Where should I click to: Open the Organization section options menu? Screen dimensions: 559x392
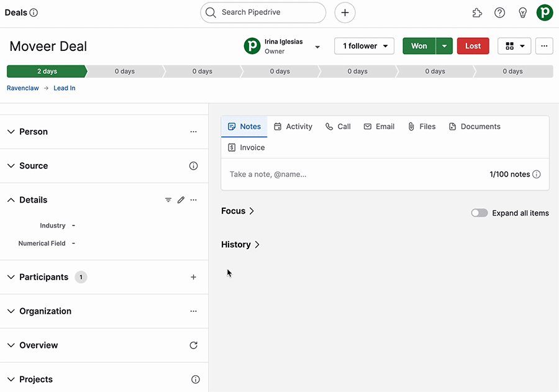click(x=193, y=311)
